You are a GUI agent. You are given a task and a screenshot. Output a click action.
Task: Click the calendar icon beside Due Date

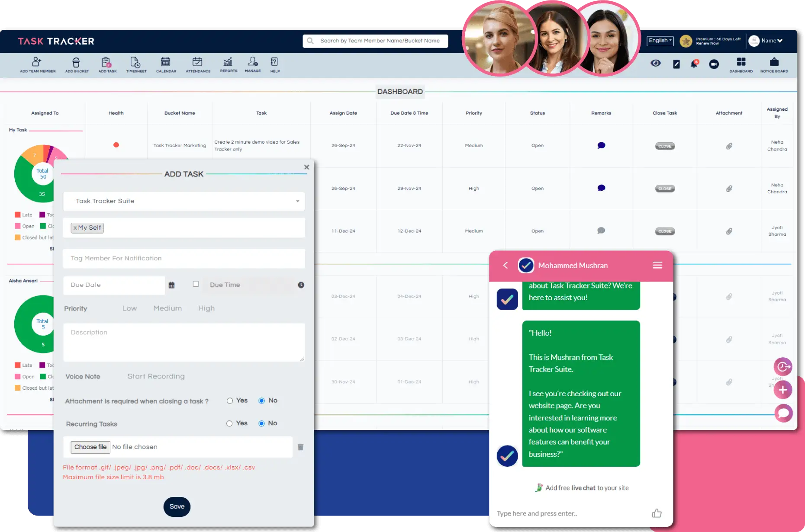[171, 285]
